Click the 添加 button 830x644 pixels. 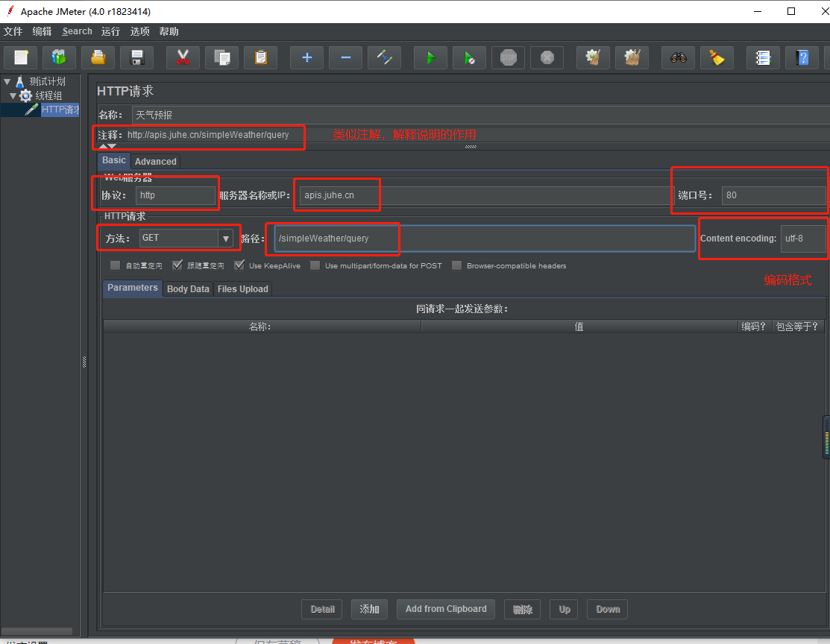[369, 609]
